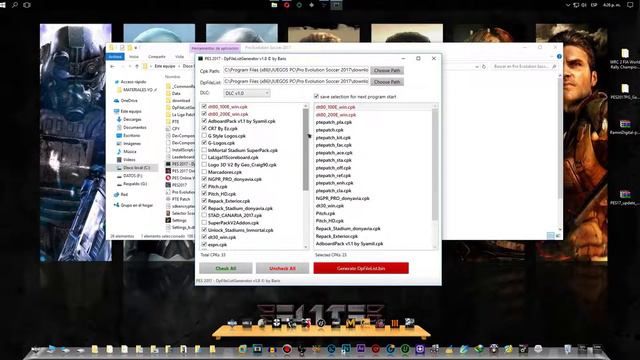The width and height of the screenshot is (640, 360).
Task: Expand Explorer address bar history dropdown
Action: pyautogui.click(x=477, y=67)
